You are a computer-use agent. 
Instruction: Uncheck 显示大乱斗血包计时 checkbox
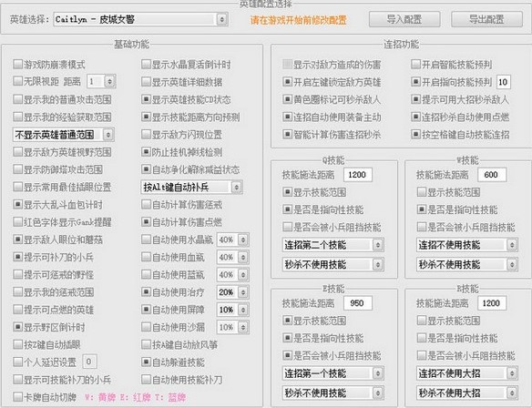click(17, 204)
